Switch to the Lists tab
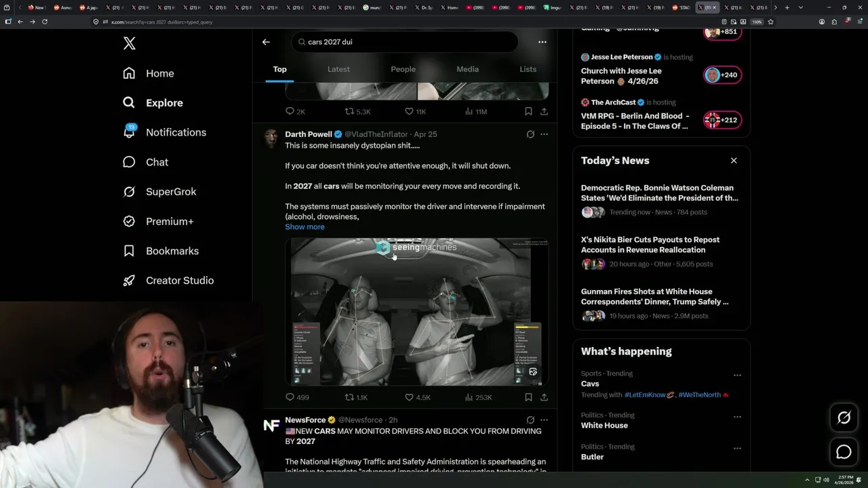 528,69
